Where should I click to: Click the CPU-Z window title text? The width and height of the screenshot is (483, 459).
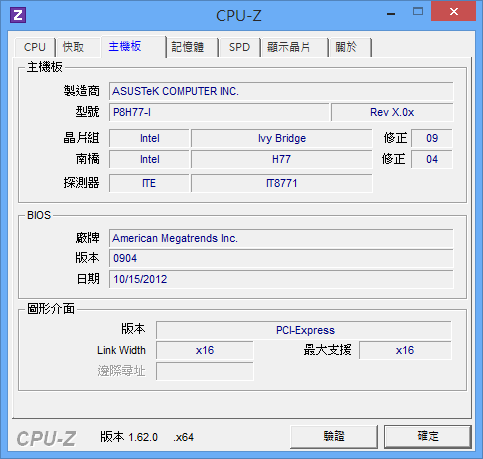click(x=239, y=16)
